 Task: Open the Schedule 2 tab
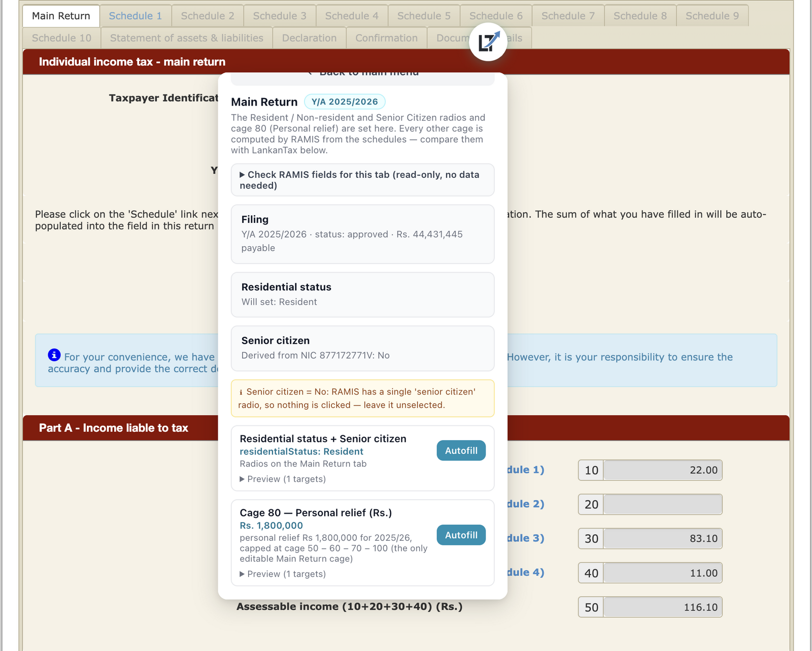coord(208,16)
